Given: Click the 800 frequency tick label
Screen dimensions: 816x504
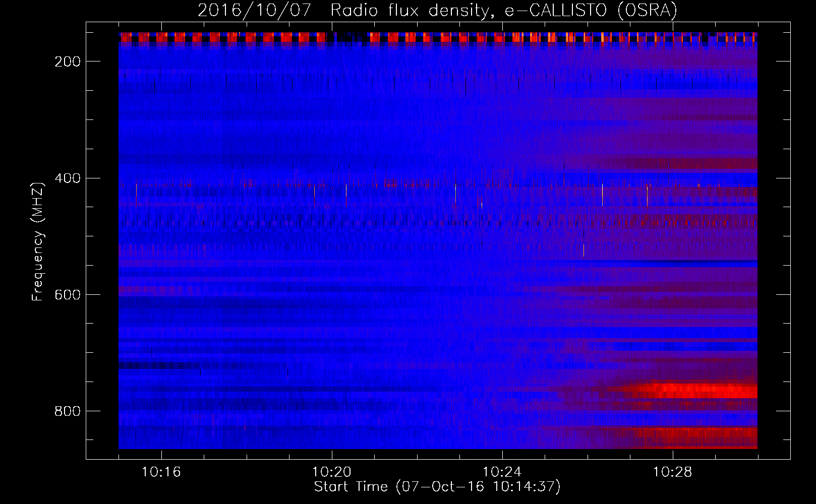Looking at the screenshot, I should [x=68, y=411].
